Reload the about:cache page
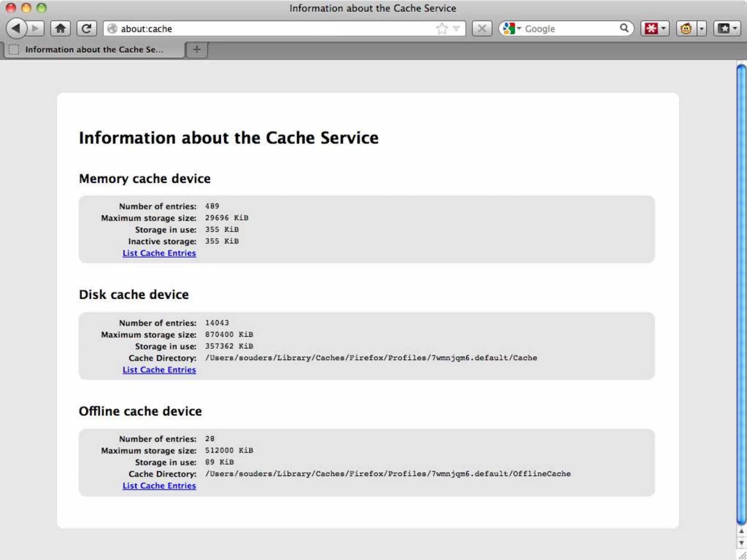Image resolution: width=747 pixels, height=560 pixels. point(87,28)
